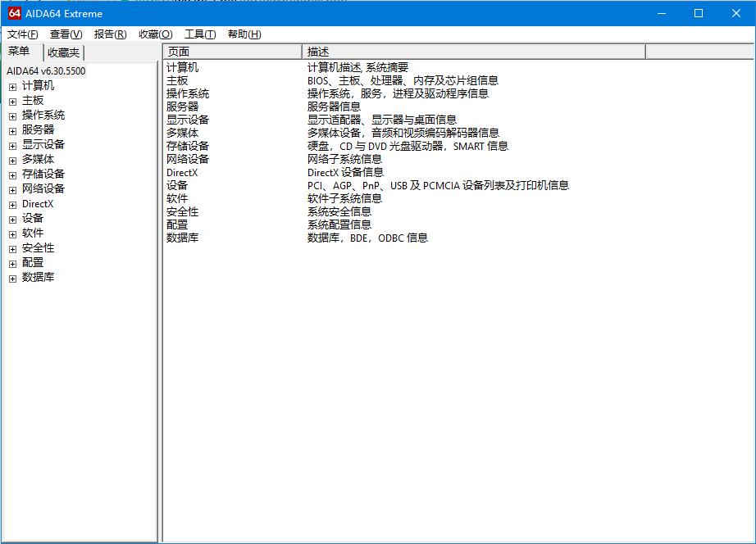
Task: Click description 数据库, BDE, ODBC 信息
Action: click(x=367, y=238)
